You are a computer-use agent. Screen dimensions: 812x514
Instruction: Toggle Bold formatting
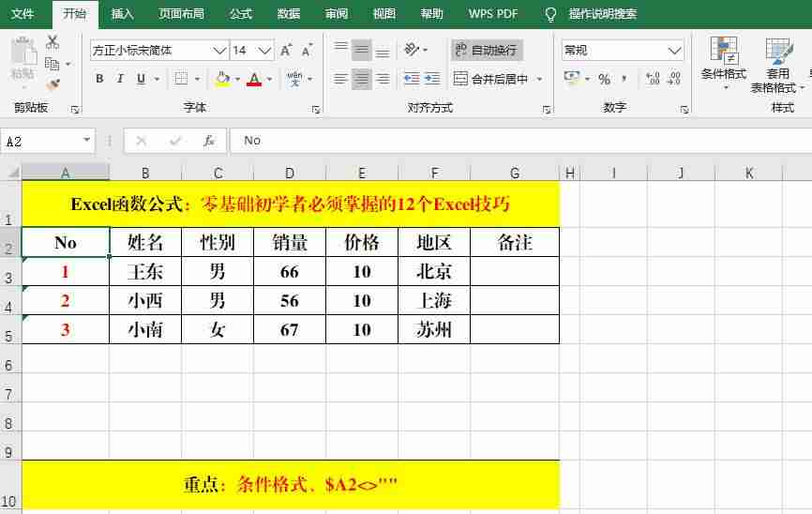99,79
